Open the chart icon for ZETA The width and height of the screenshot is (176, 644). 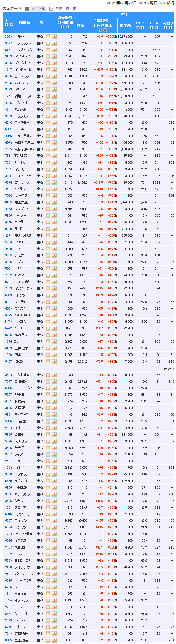pyautogui.click(x=54, y=129)
